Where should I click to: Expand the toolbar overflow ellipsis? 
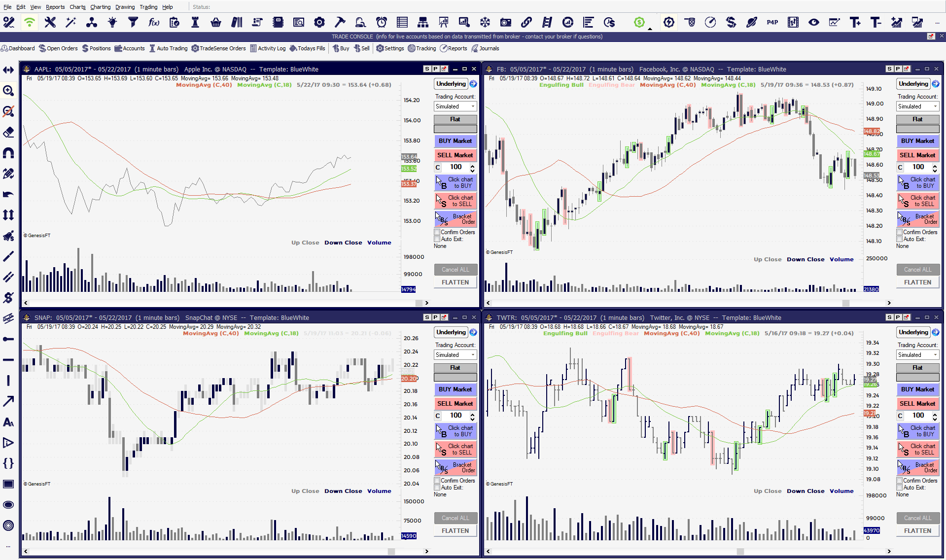(x=937, y=23)
